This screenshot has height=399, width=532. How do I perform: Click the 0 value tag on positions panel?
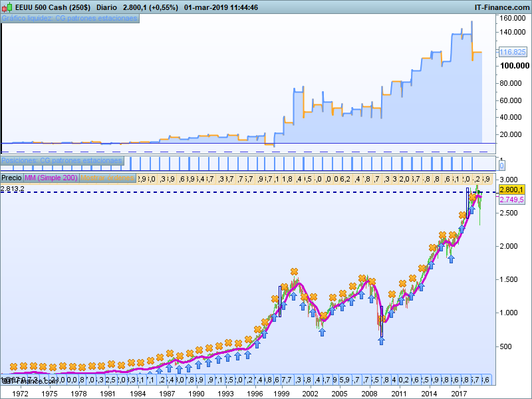tap(501, 166)
